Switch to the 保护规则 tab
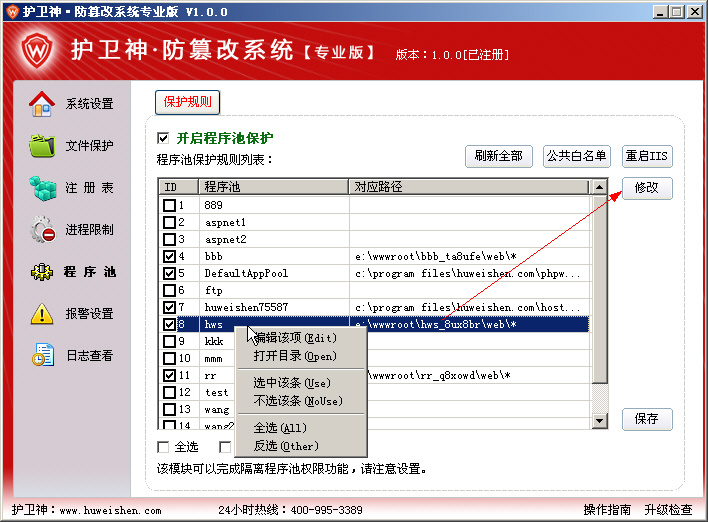Screen dimensions: 708x522 [187, 103]
